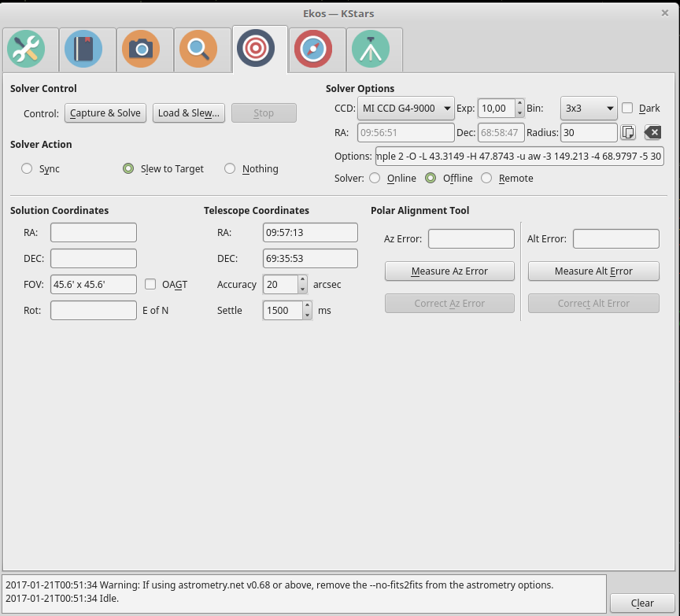This screenshot has height=616, width=680.
Task: Choose the Offline solver option
Action: 431,178
